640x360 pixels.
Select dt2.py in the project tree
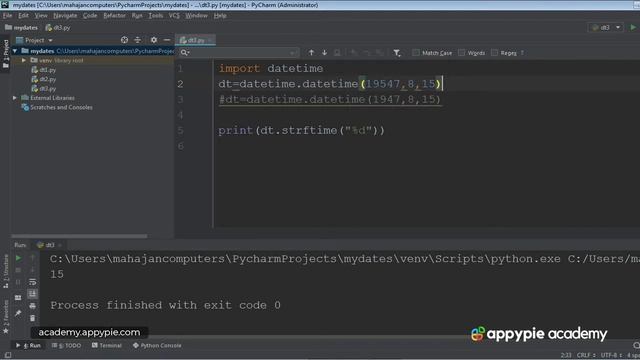pyautogui.click(x=44, y=79)
